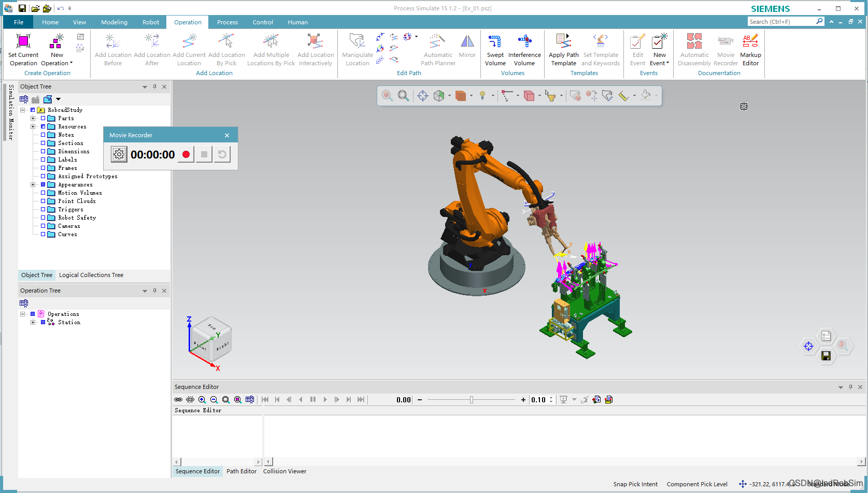Toggle the Curves folder checkbox
The image size is (868, 493).
point(43,234)
